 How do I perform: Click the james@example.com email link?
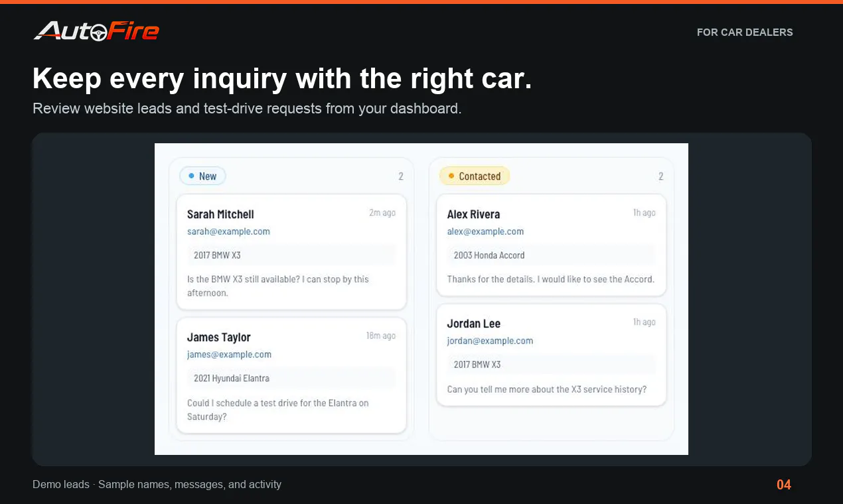click(229, 355)
